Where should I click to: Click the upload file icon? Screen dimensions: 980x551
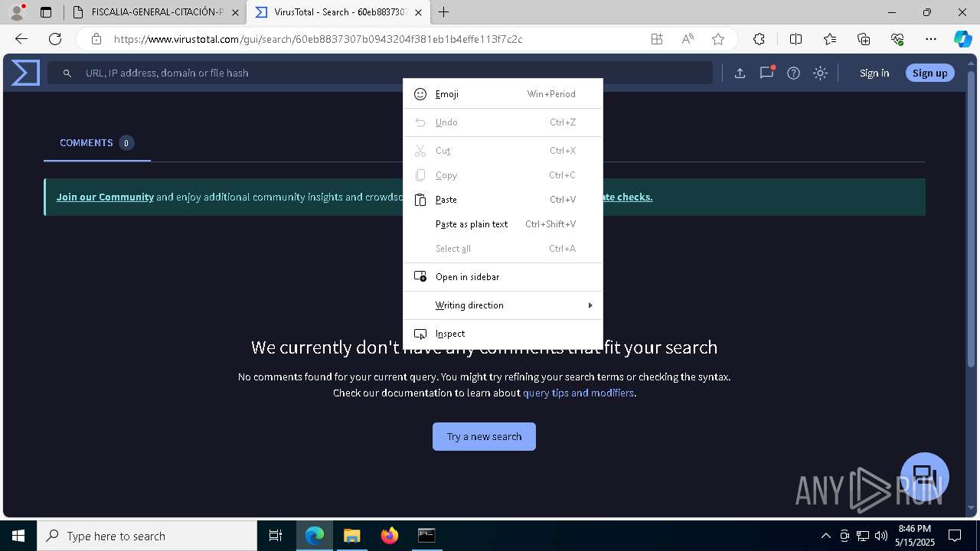(740, 73)
